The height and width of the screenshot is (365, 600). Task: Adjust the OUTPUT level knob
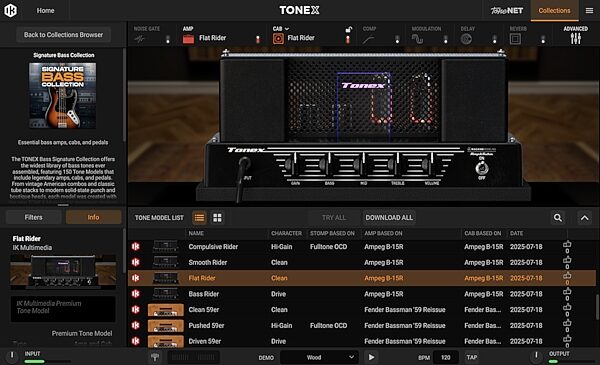tap(536, 356)
